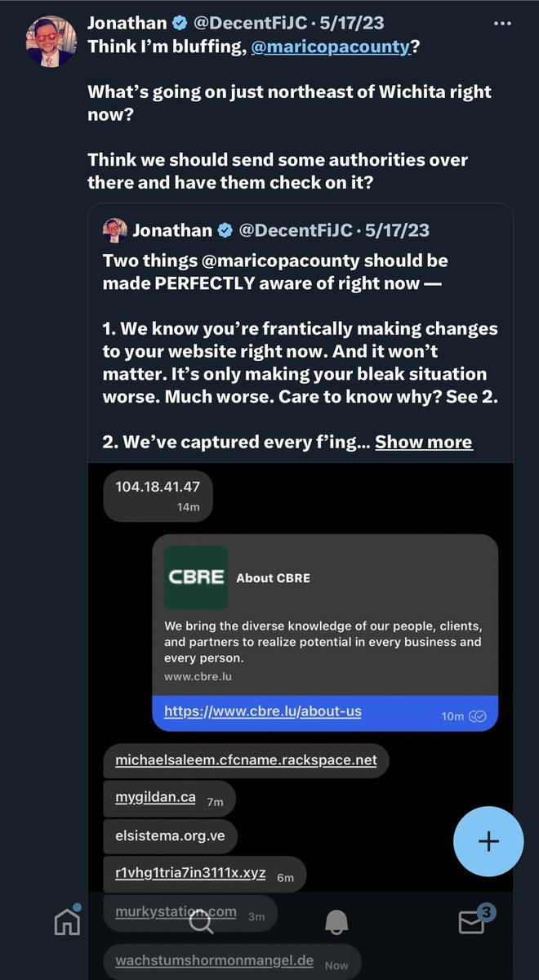Open the Notifications bell icon

336,921
